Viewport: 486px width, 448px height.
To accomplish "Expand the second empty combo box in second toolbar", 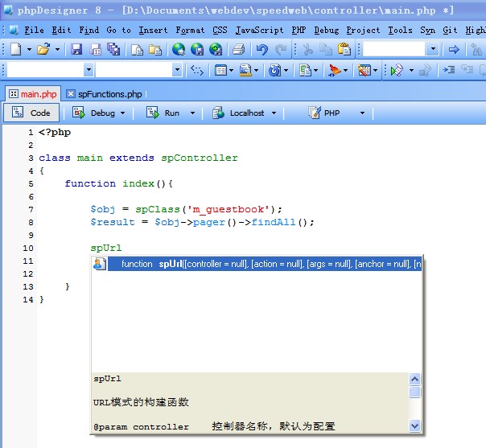I will point(177,70).
